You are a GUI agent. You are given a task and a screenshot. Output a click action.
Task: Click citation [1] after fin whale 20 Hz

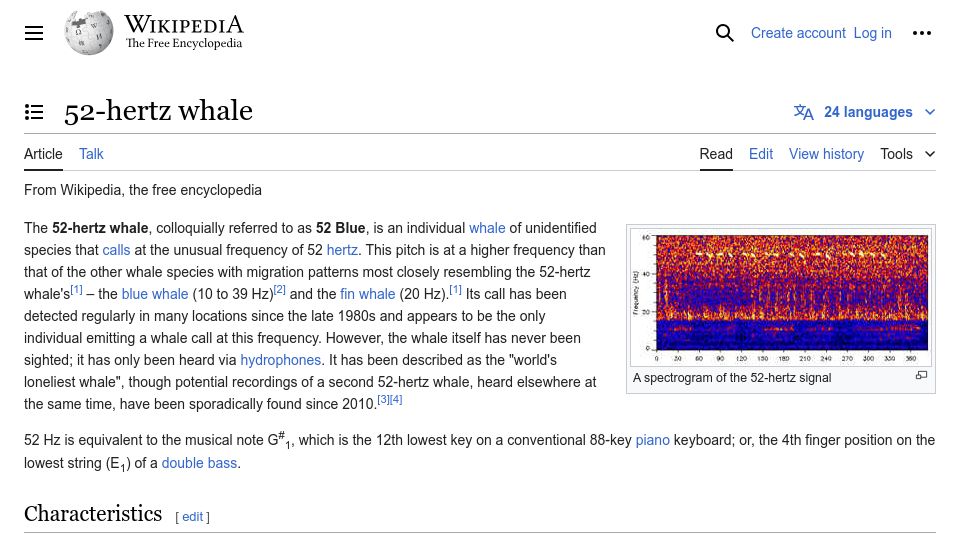[456, 290]
